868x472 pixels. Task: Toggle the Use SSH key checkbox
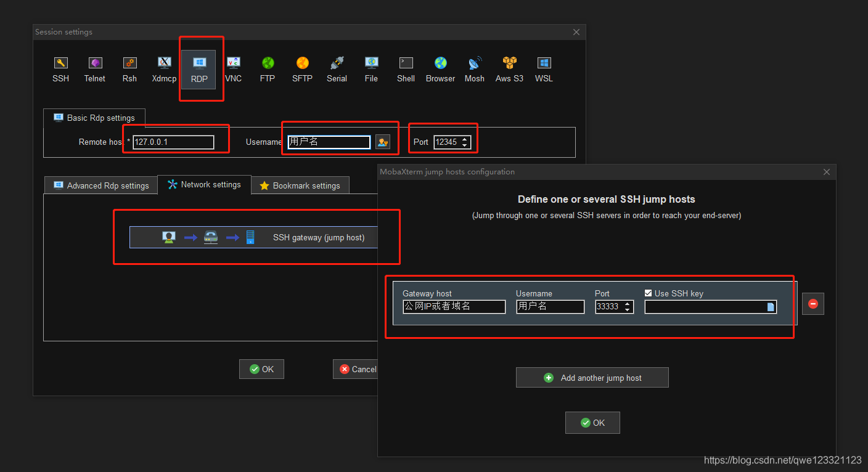648,293
